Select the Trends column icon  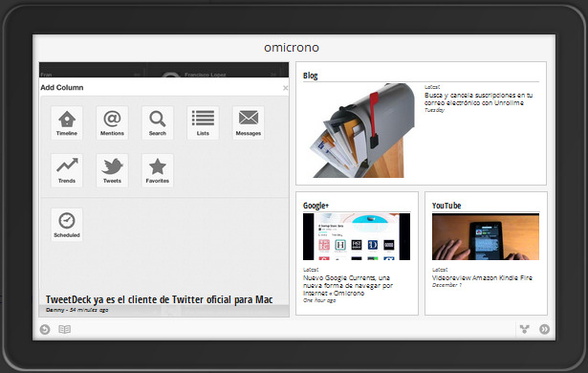(x=67, y=170)
